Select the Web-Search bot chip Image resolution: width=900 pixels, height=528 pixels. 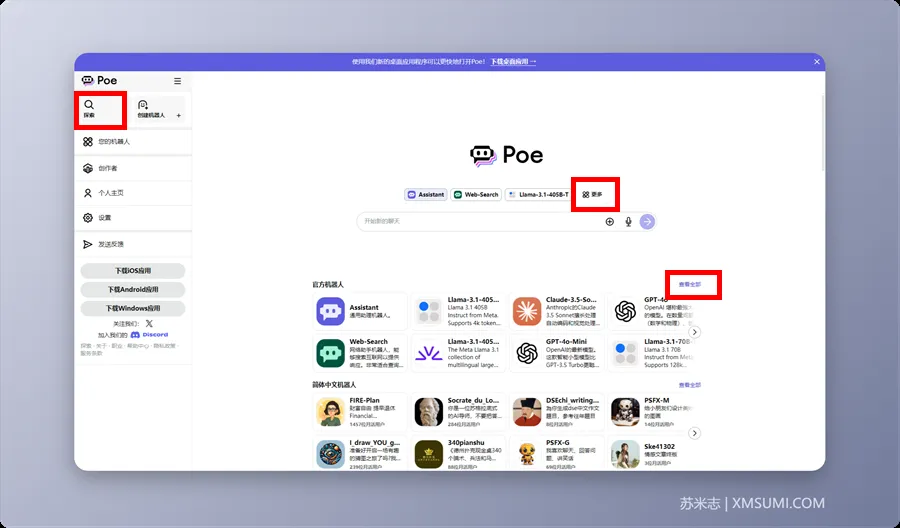(476, 195)
